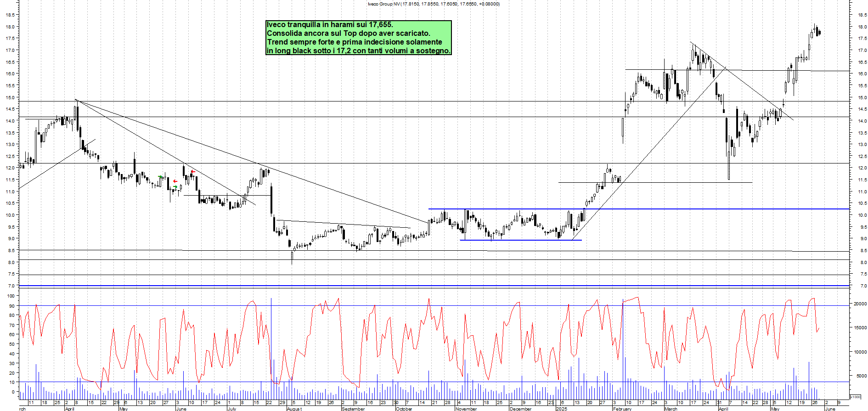Click the '2025' year label on time axis
The image size is (868, 411).
(x=561, y=409)
